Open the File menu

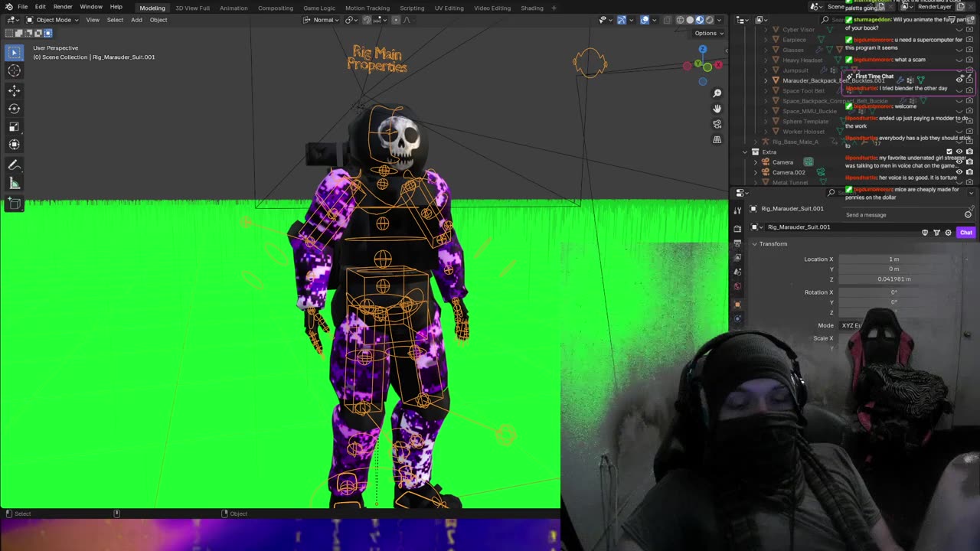pyautogui.click(x=23, y=7)
